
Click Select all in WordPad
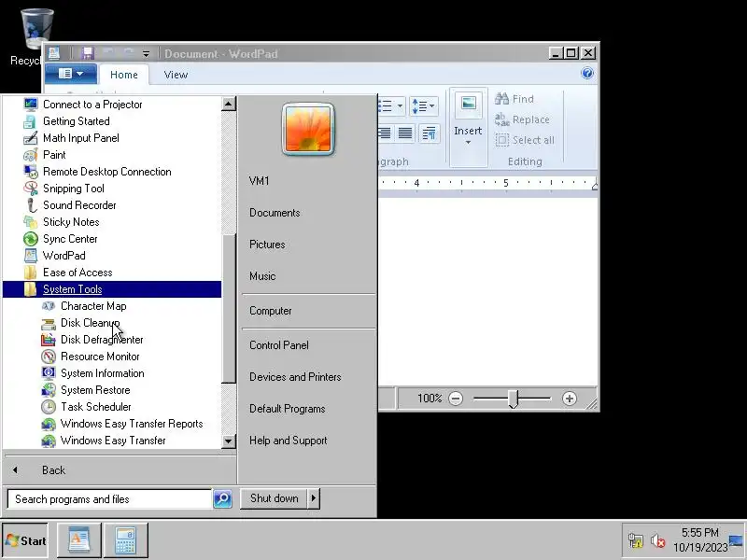(525, 140)
